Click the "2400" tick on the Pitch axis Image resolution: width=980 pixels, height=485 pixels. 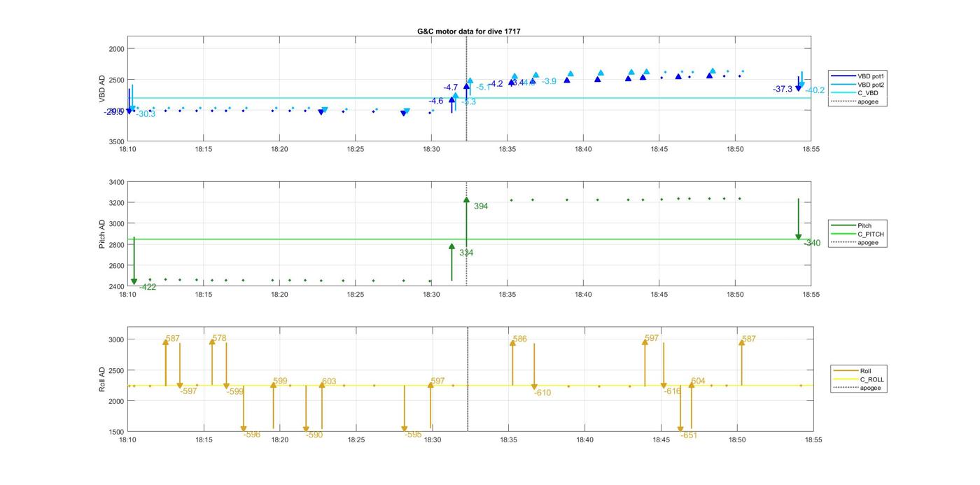(x=115, y=286)
